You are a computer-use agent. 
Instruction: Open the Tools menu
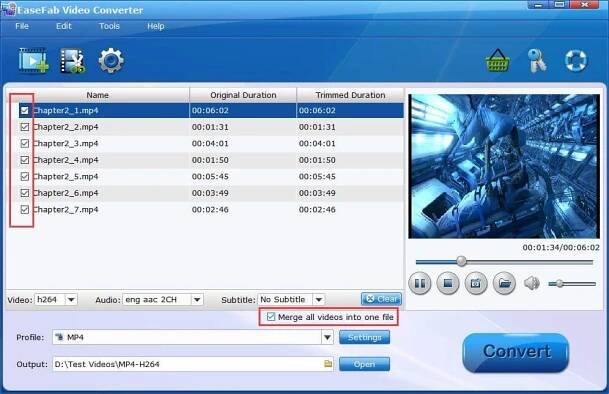tap(109, 26)
